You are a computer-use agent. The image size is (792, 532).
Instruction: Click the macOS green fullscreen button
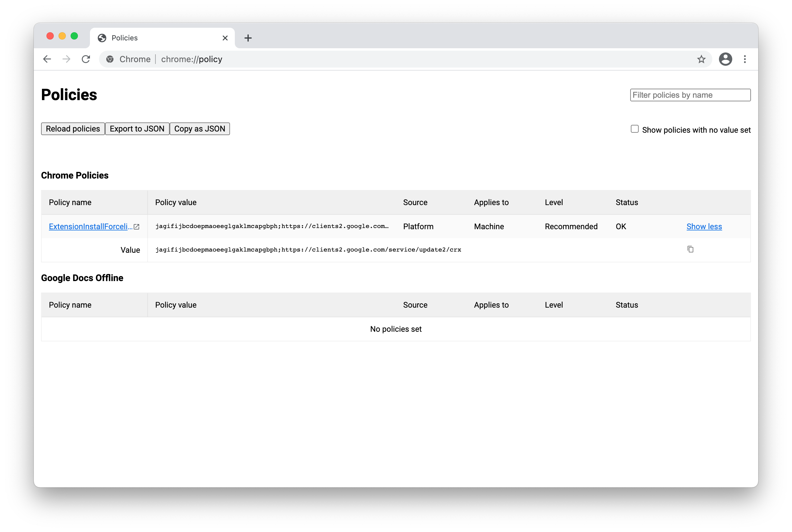click(x=74, y=36)
